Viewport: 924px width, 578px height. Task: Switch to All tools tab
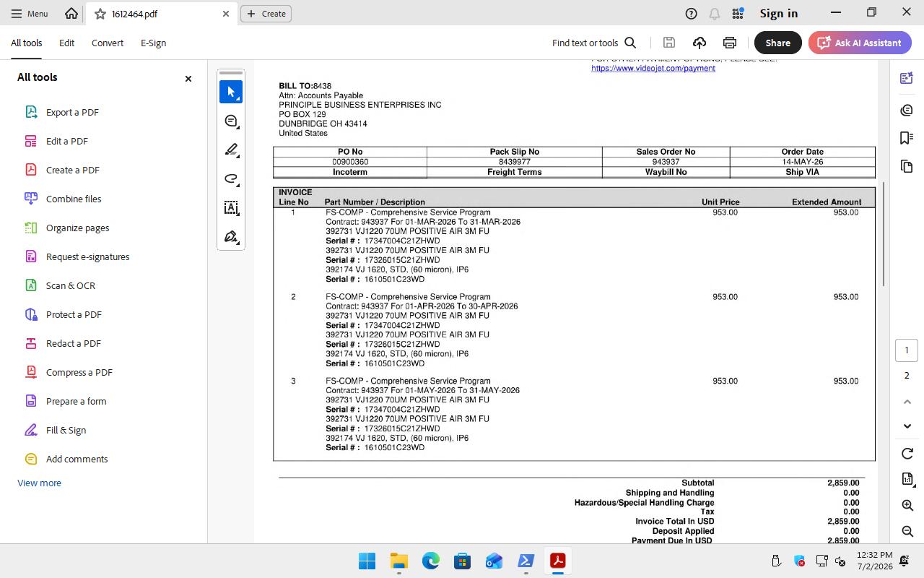click(x=27, y=43)
